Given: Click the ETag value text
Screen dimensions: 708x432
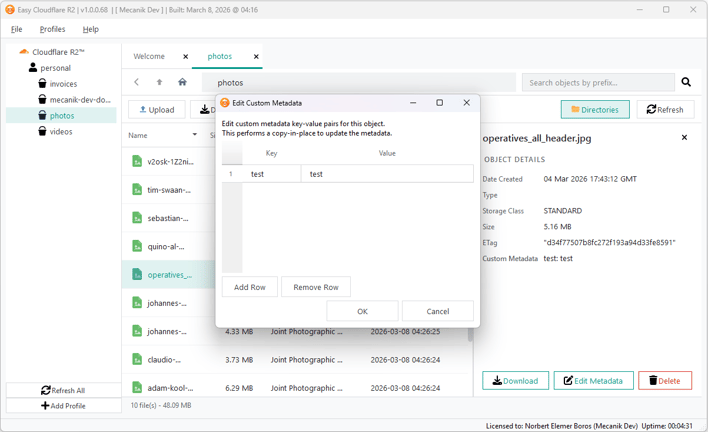Looking at the screenshot, I should (x=609, y=242).
